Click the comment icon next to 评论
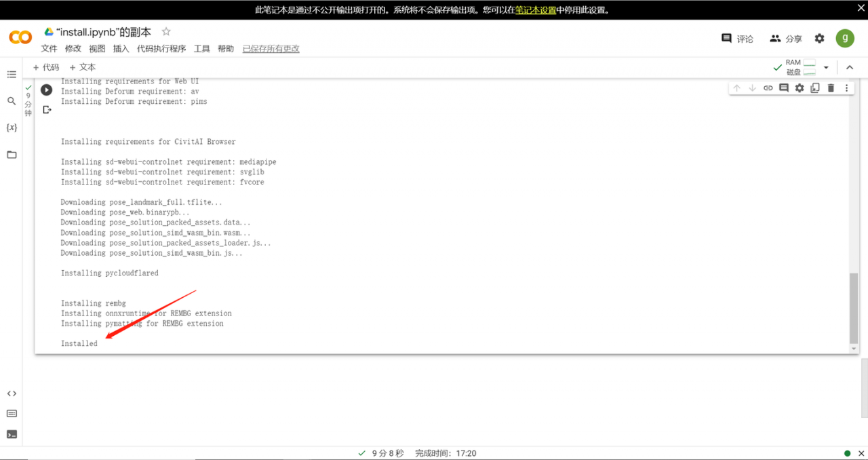The image size is (868, 460). tap(726, 39)
